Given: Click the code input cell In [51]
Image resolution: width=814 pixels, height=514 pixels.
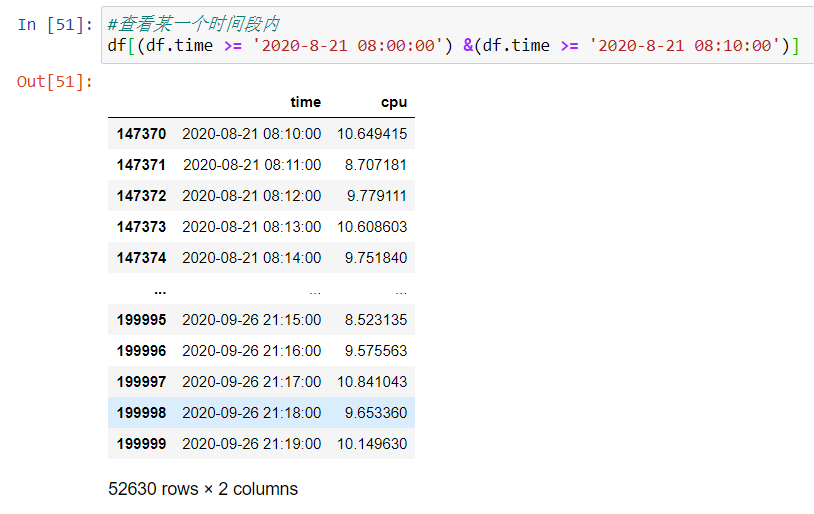Looking at the screenshot, I should tap(457, 35).
